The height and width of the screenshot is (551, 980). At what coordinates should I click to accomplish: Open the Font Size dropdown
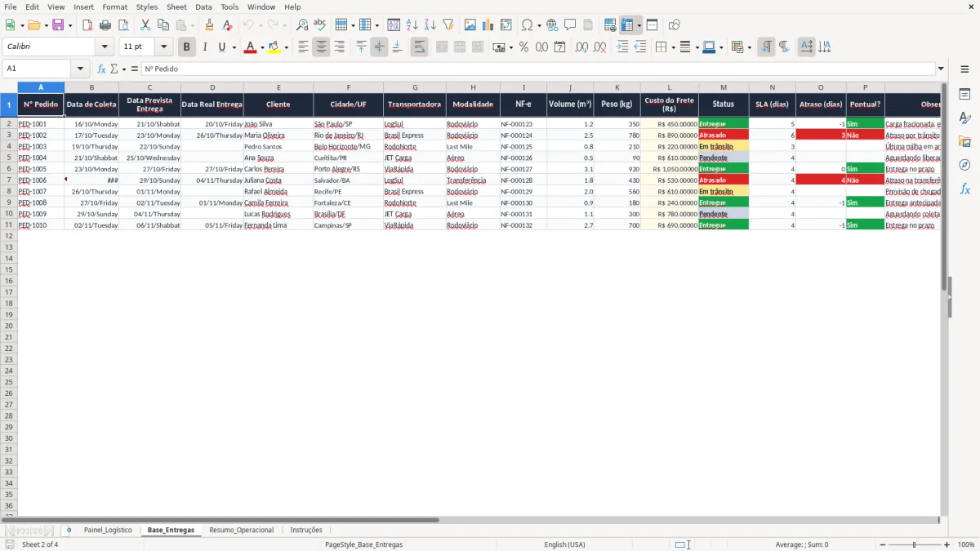pyautogui.click(x=164, y=47)
